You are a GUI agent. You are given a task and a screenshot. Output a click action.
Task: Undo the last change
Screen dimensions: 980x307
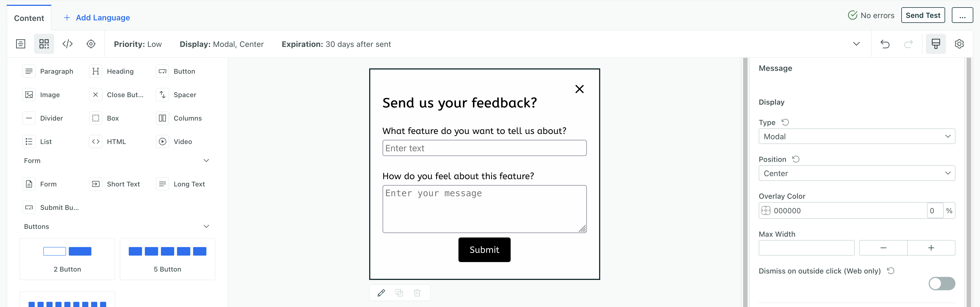(x=885, y=44)
